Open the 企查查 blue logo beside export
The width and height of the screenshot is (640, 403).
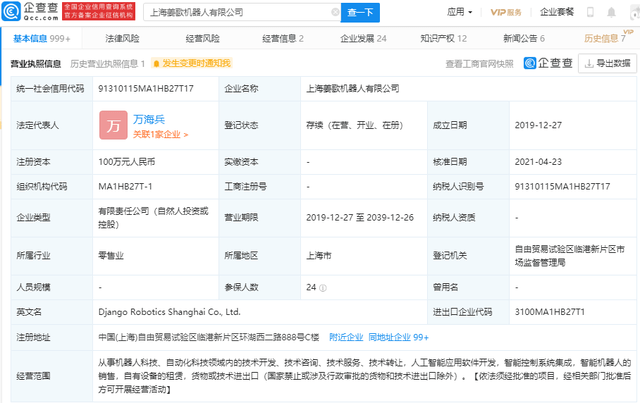click(548, 63)
